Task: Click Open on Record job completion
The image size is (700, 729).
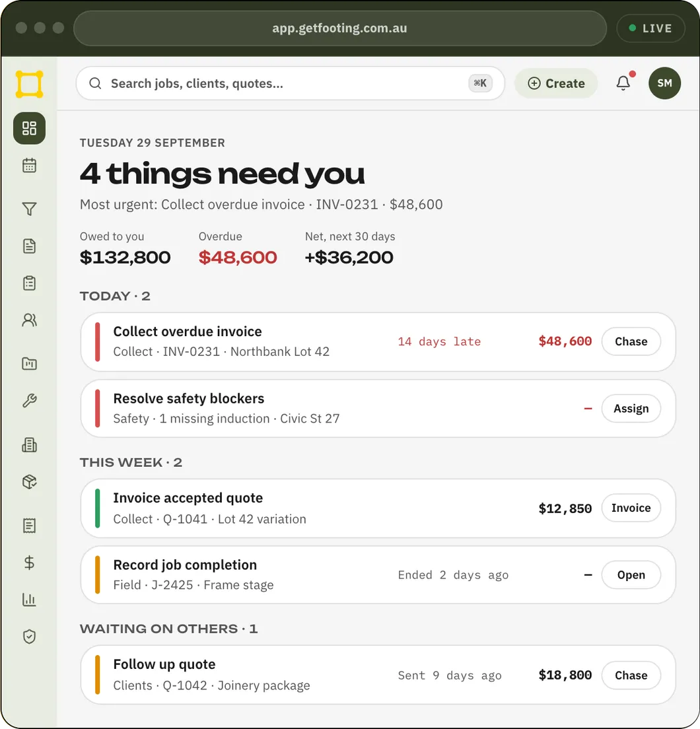Action: [x=631, y=574]
